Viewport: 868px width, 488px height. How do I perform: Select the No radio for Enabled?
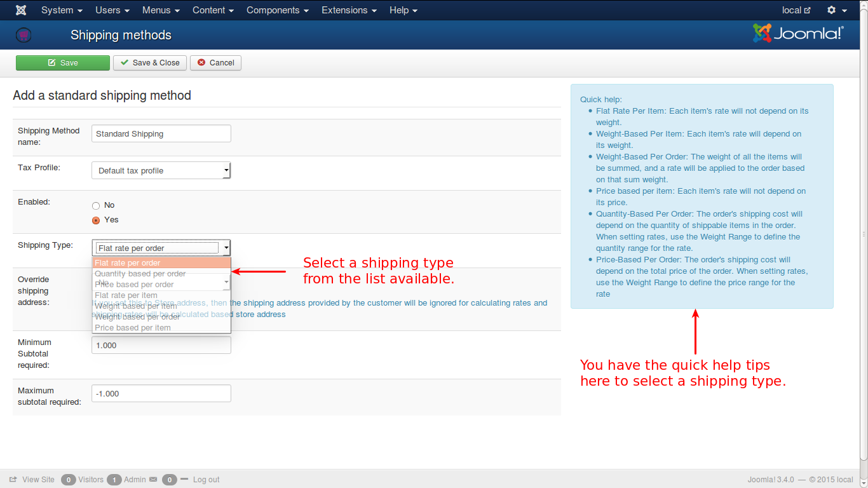(96, 205)
